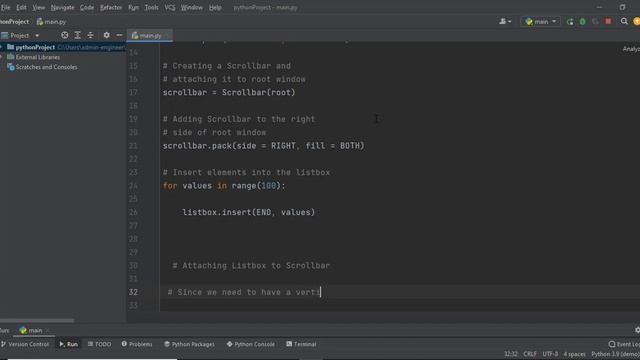Hide the Project tool window

point(119,36)
